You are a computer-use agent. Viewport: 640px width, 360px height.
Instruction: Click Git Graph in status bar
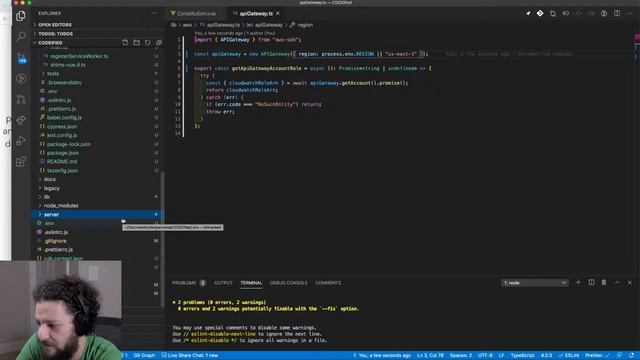point(144,356)
